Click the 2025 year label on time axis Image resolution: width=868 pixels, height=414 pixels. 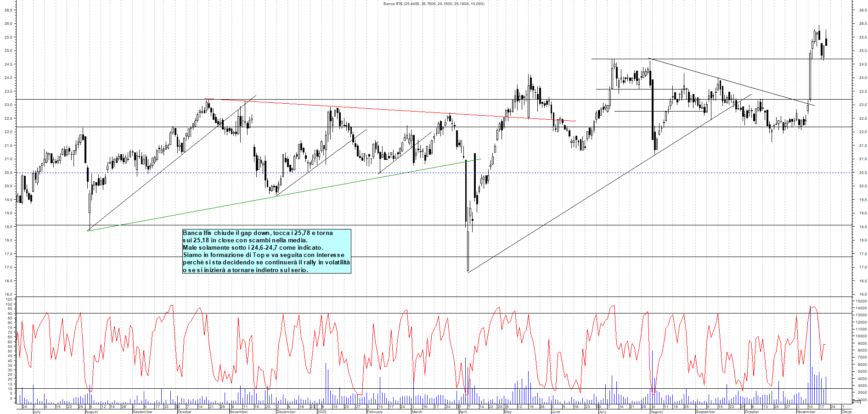(x=321, y=412)
